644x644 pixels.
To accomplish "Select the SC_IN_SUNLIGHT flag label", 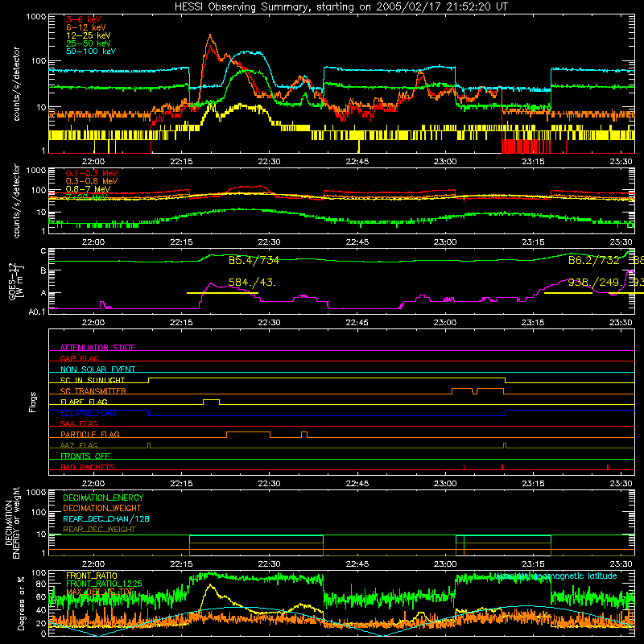I will (93, 380).
